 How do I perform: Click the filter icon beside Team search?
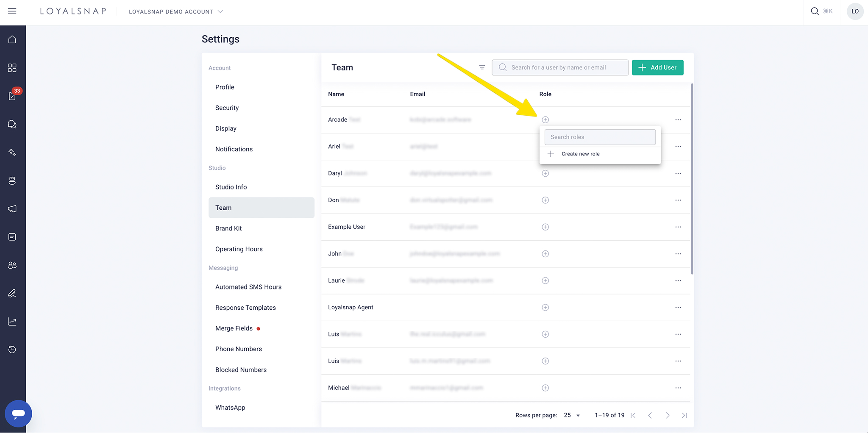pos(482,67)
